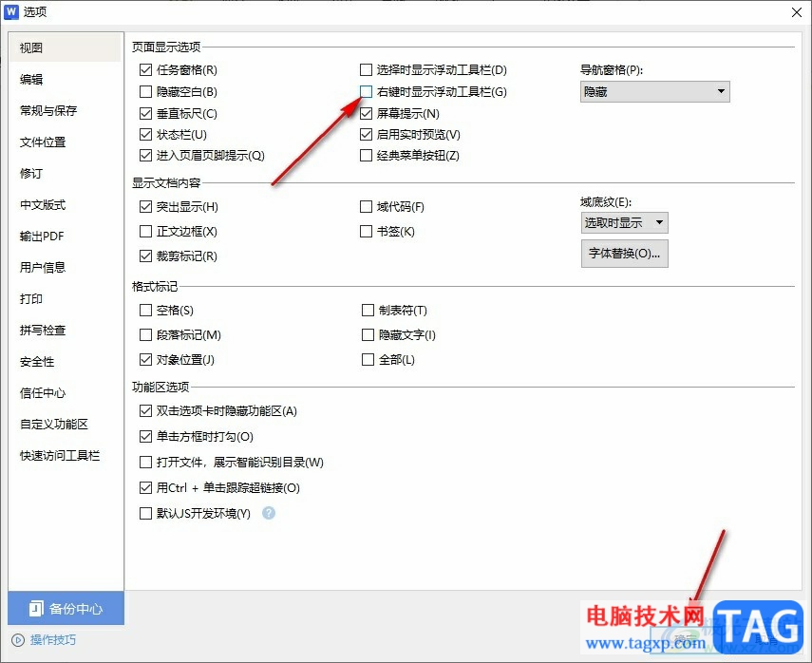Viewport: 812px width, 663px height.
Task: Enable the 制表符(T) checkbox
Action: click(x=368, y=311)
